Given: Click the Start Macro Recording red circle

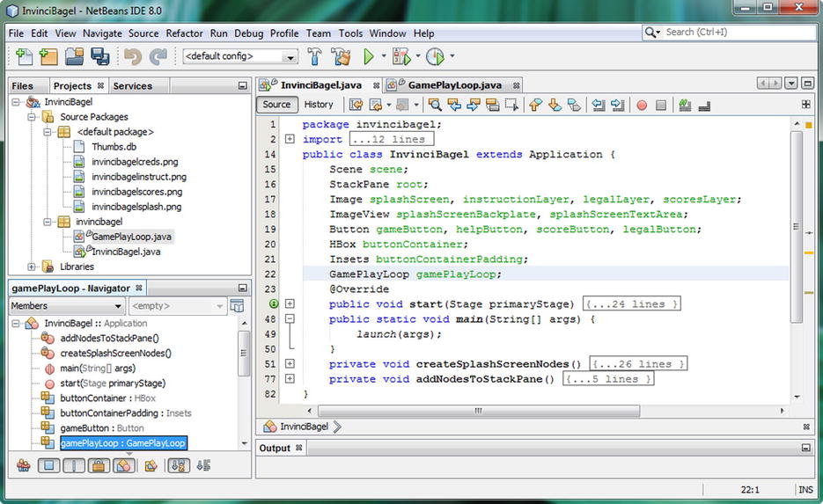Looking at the screenshot, I should point(642,106).
